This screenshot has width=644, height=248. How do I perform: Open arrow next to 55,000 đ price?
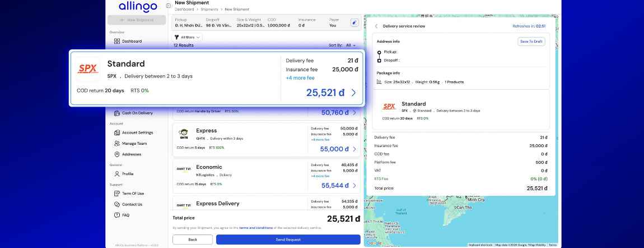coord(354,149)
